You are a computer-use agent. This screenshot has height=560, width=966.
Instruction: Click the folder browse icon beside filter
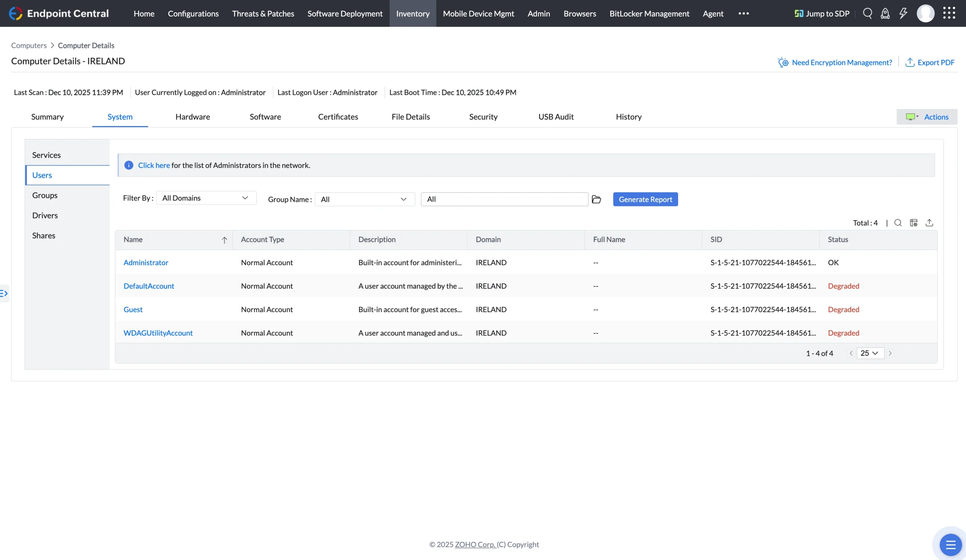pos(597,199)
